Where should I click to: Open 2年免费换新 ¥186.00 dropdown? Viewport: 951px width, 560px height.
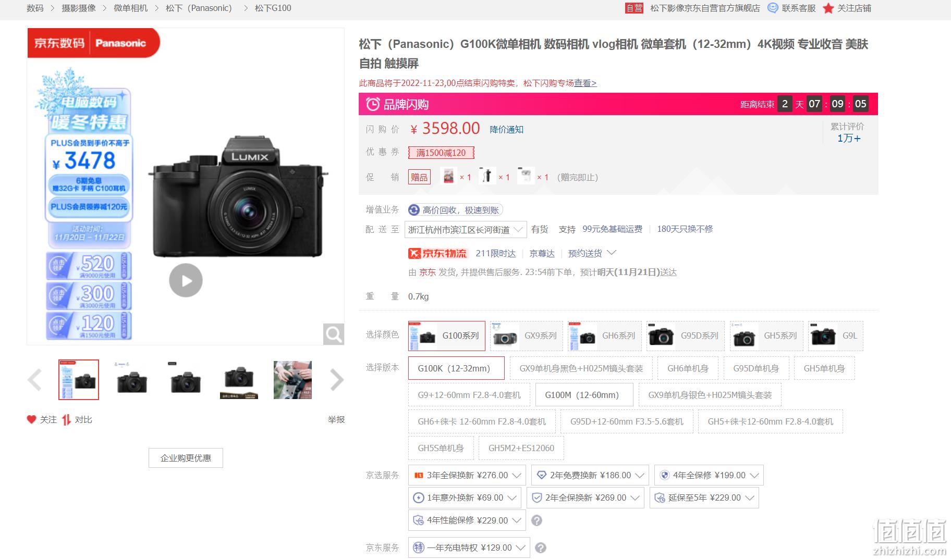pyautogui.click(x=590, y=475)
